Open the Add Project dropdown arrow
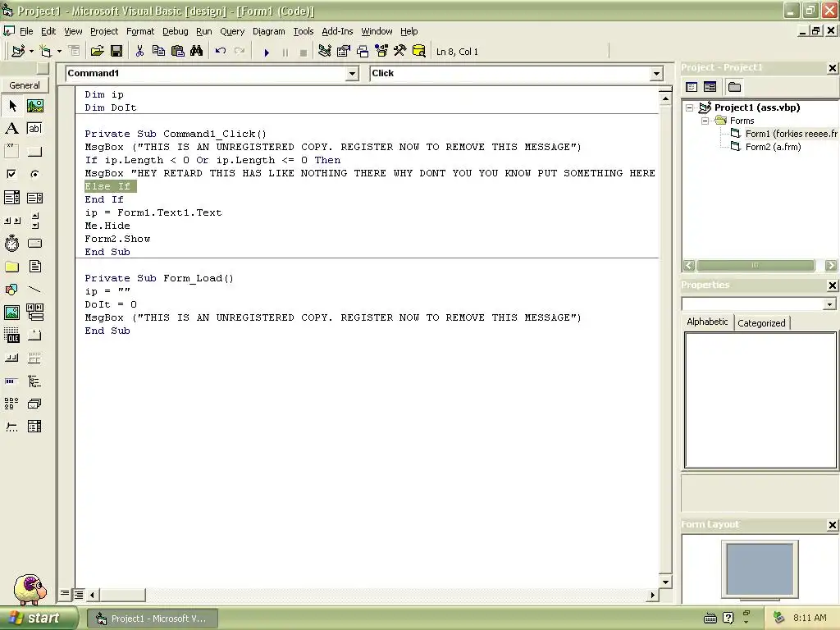The width and height of the screenshot is (840, 630). tap(32, 52)
